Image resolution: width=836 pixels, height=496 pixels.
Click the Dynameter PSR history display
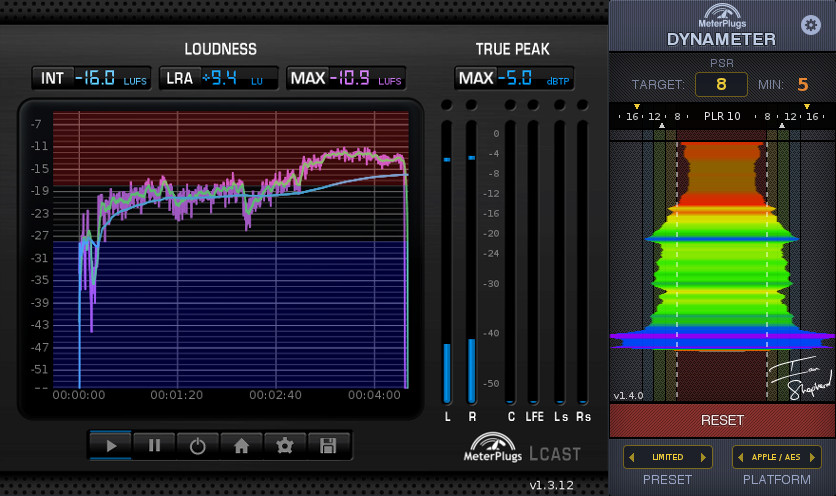click(x=722, y=266)
